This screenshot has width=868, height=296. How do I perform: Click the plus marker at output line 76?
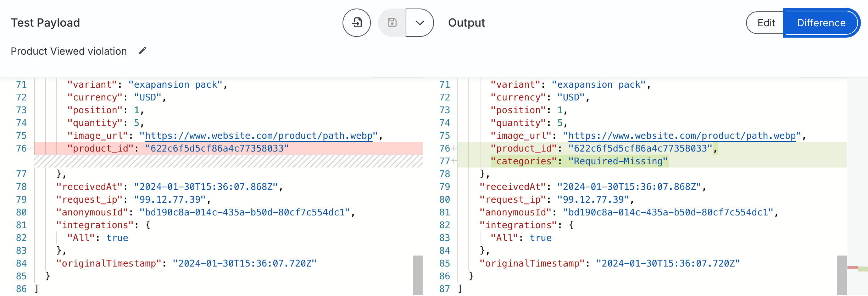point(454,148)
